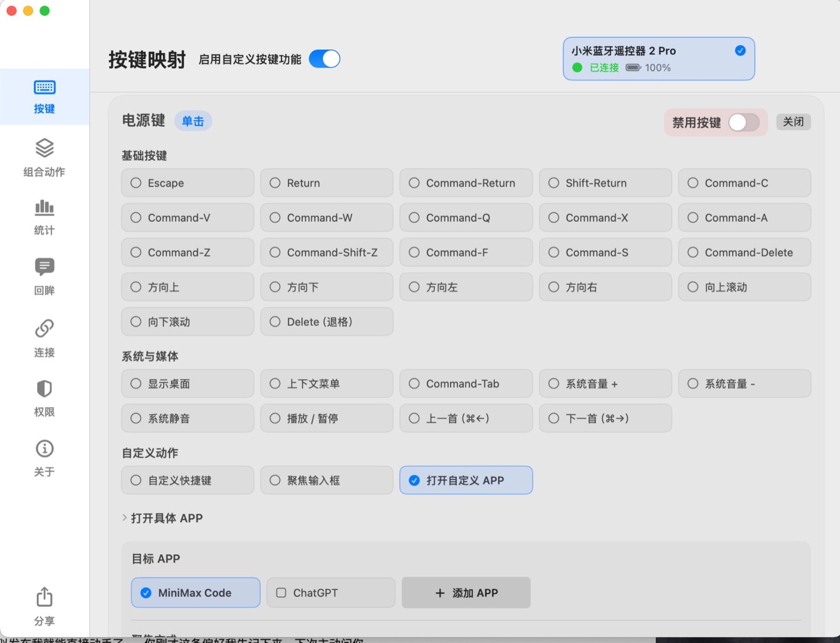Screen dimensions: 840x643
Task: Select MiniMax Code target app
Action: [x=195, y=593]
